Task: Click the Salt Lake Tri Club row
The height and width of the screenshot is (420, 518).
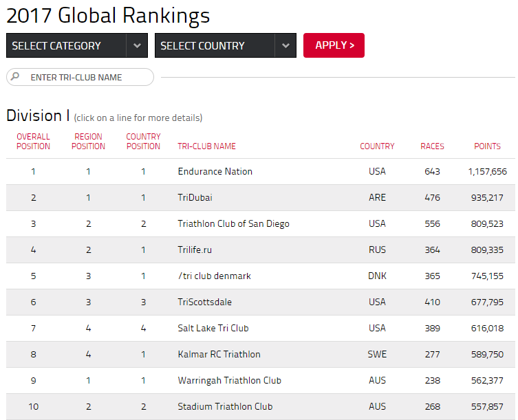Action: pyautogui.click(x=260, y=328)
